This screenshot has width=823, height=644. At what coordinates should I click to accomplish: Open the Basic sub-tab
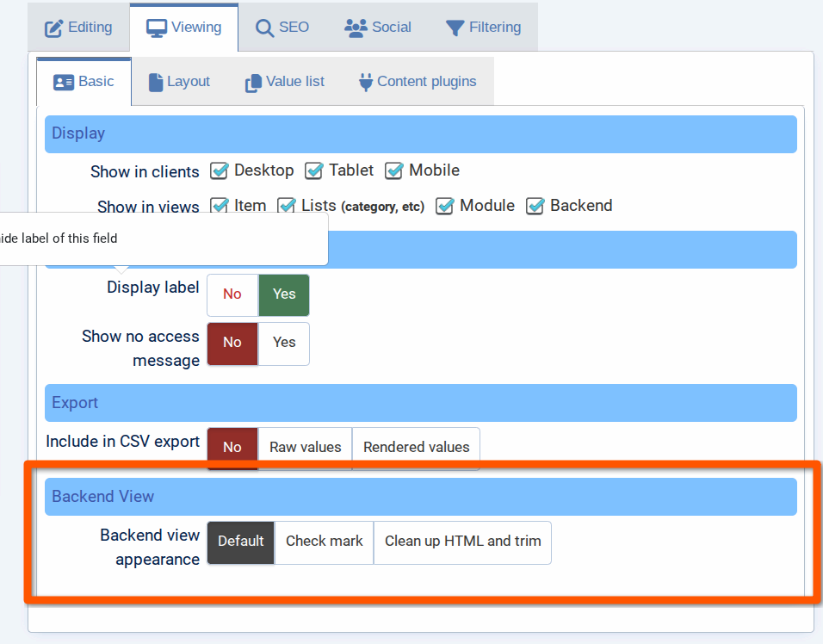[84, 82]
